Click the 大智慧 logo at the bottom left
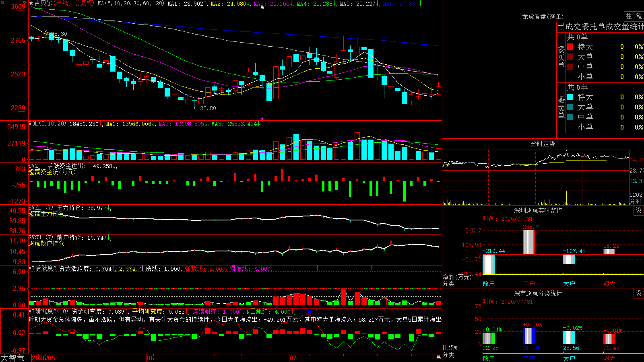 [x=12, y=358]
